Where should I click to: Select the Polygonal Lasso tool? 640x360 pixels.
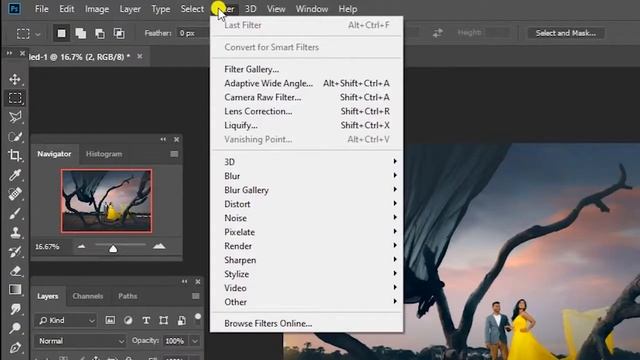coord(15,117)
